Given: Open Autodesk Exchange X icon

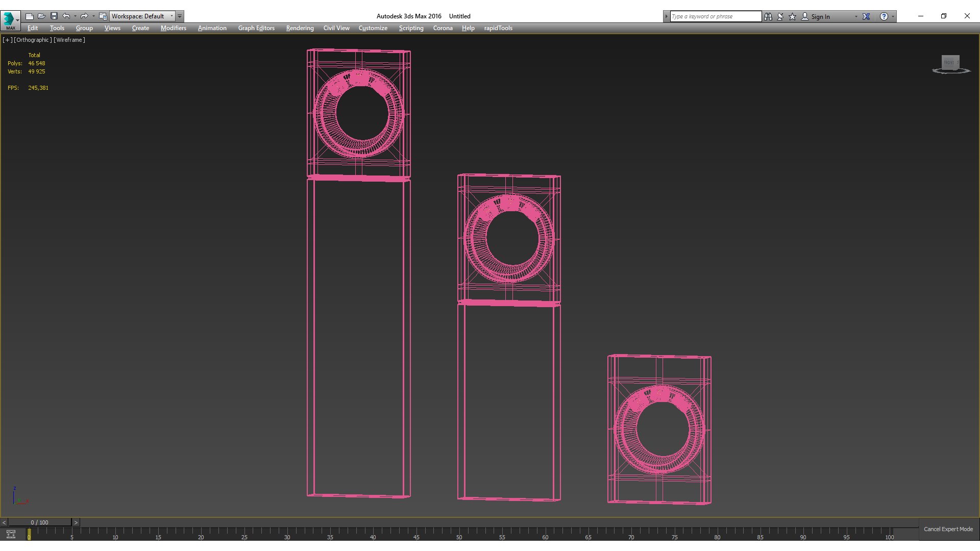Looking at the screenshot, I should [x=866, y=16].
